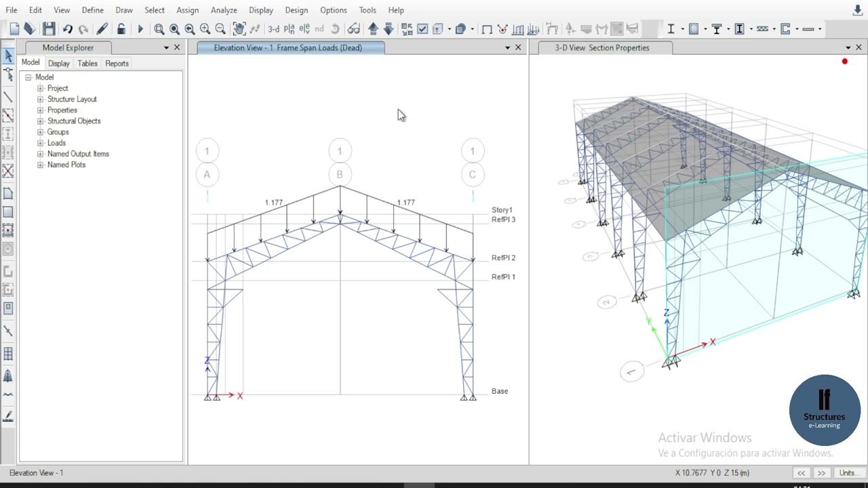
Task: Select the pointer tool in left toolbar
Action: [8, 56]
